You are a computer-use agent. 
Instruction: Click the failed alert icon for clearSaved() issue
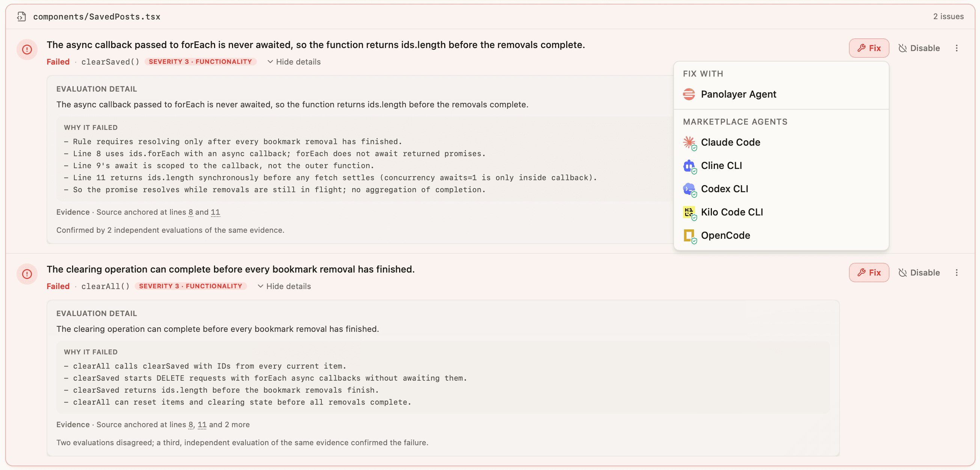point(27,50)
